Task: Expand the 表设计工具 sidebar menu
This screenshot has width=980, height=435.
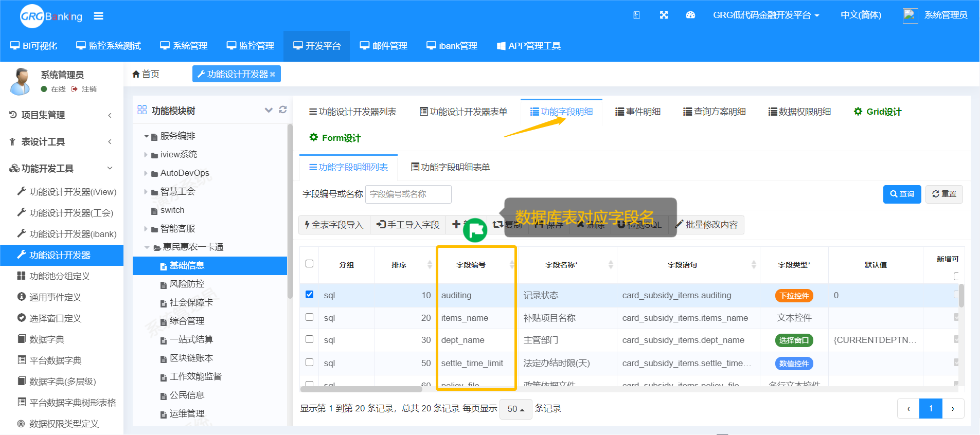Action: tap(62, 142)
